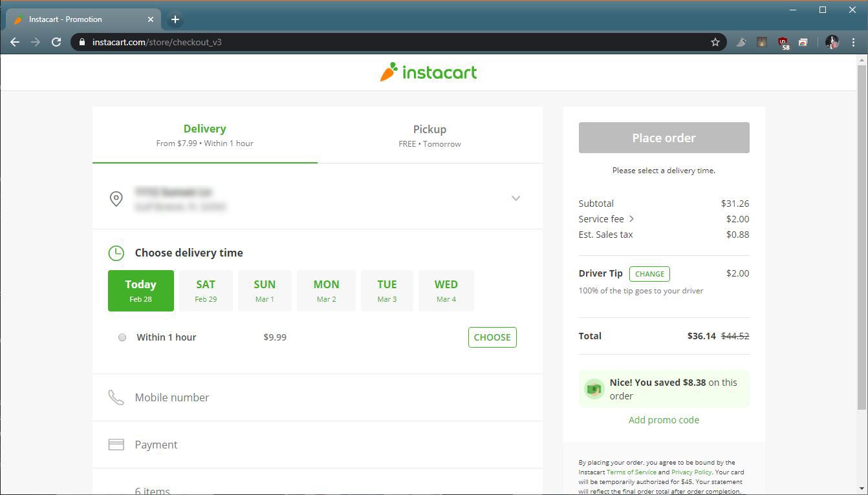
Task: Select SUN Mar 1 delivery day
Action: click(x=265, y=291)
